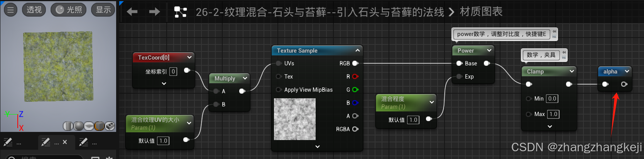
Task: Open the Multiply node dropdown arrow
Action: point(245,78)
